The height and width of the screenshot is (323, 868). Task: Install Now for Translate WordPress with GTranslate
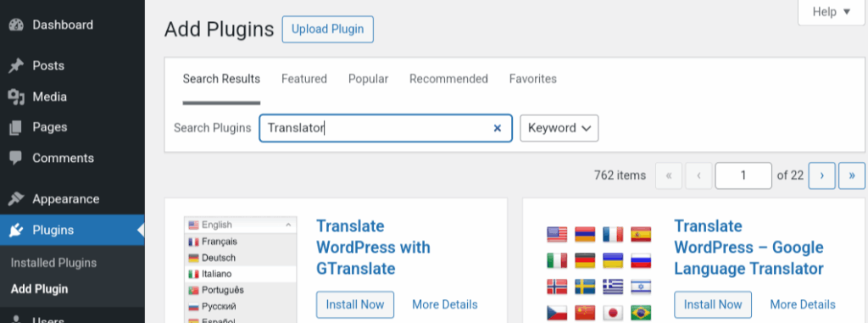(355, 304)
